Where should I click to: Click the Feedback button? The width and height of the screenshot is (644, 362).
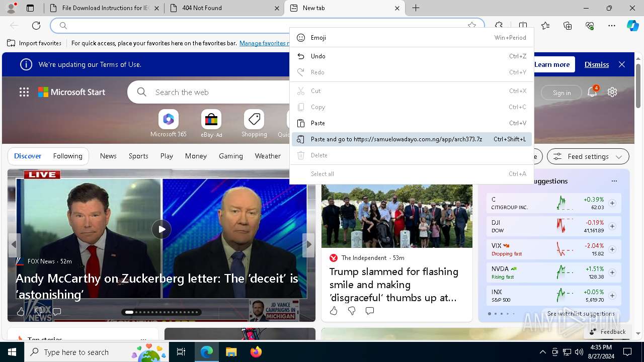click(607, 331)
